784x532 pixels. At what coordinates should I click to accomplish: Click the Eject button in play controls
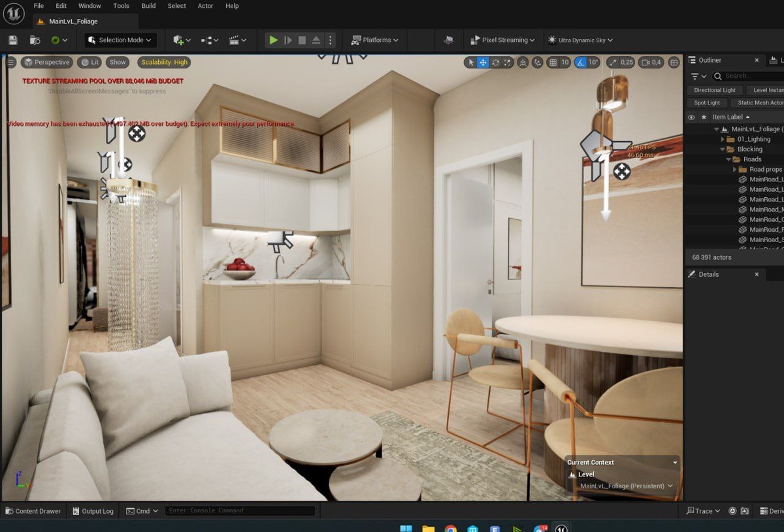click(x=316, y=40)
